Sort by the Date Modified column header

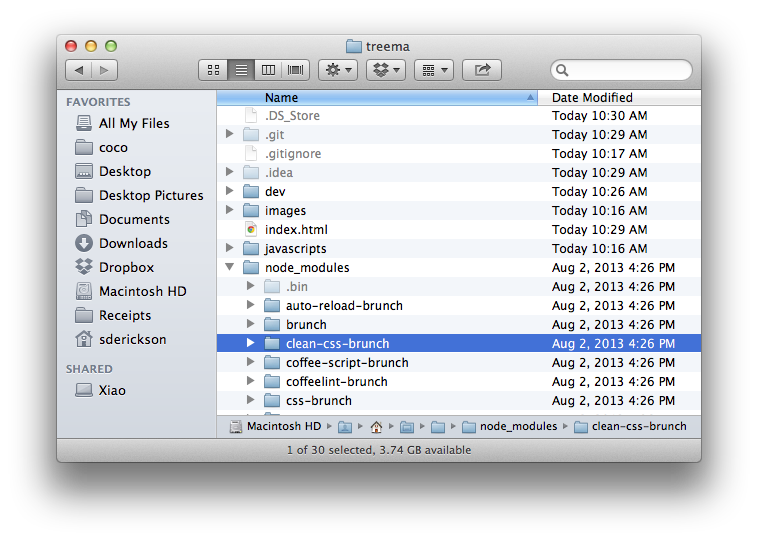[x=619, y=98]
